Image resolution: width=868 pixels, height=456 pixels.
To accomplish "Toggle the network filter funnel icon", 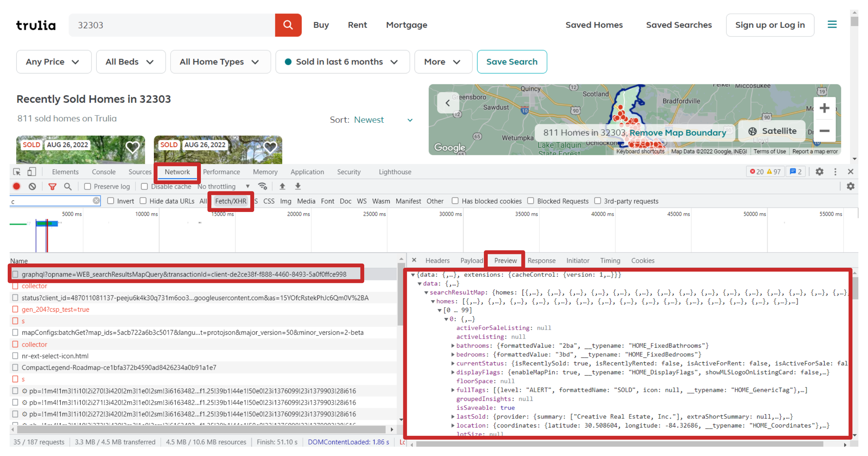I will 52,186.
